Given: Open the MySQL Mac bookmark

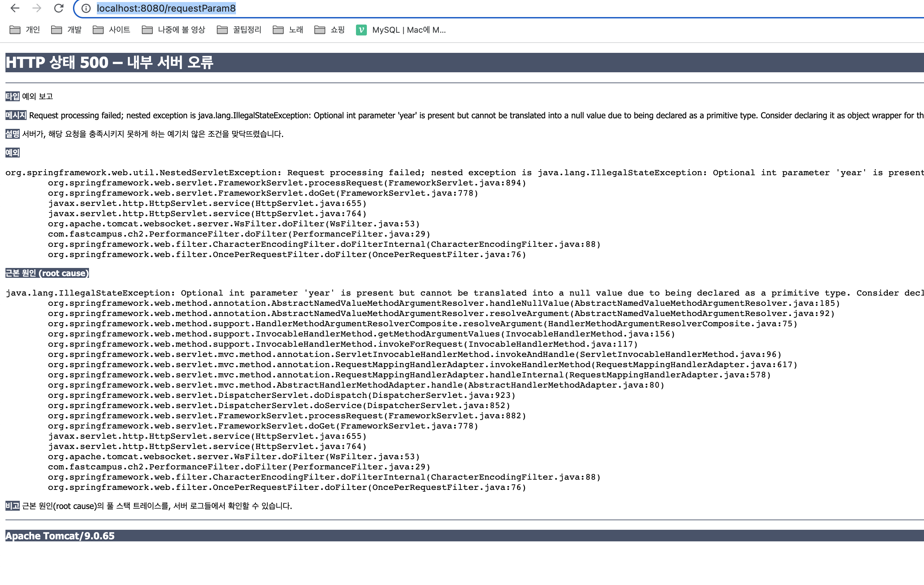Looking at the screenshot, I should (401, 30).
